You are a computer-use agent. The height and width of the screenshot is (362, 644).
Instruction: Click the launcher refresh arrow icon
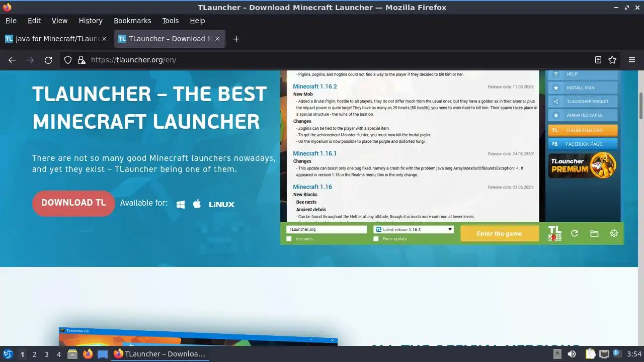575,233
